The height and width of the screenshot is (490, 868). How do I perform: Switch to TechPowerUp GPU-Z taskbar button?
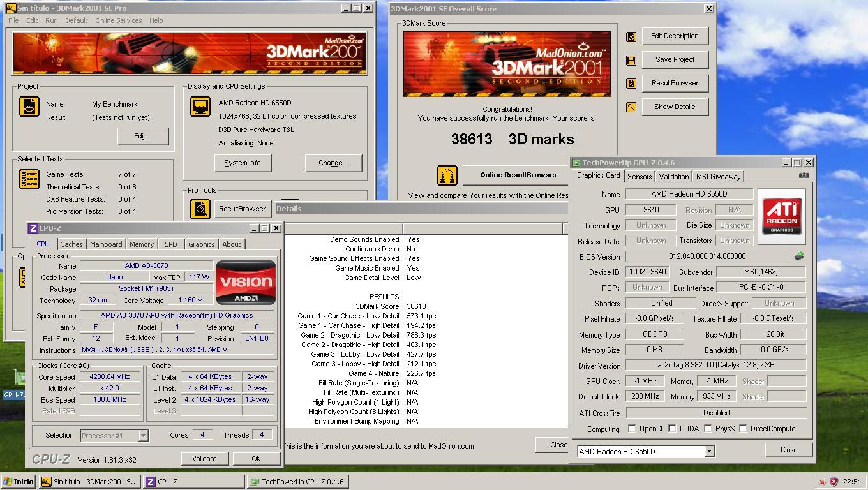[297, 482]
